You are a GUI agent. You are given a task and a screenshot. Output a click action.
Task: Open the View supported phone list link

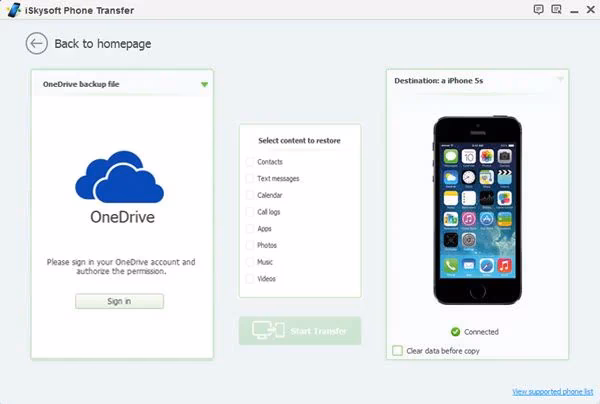[552, 391]
